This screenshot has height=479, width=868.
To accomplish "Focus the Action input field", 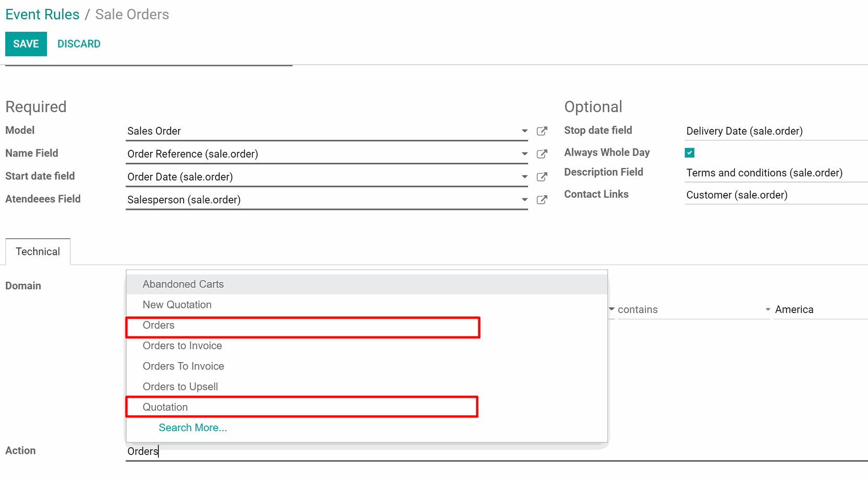I will [496, 451].
